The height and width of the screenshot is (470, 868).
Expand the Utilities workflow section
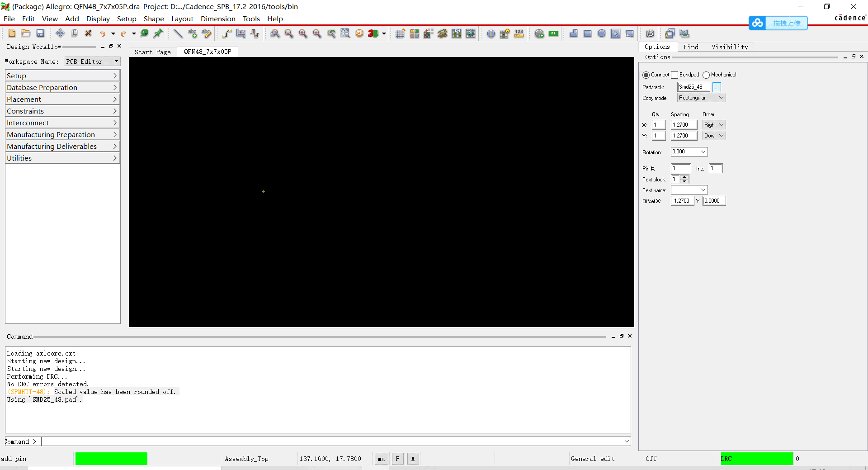[x=62, y=158]
